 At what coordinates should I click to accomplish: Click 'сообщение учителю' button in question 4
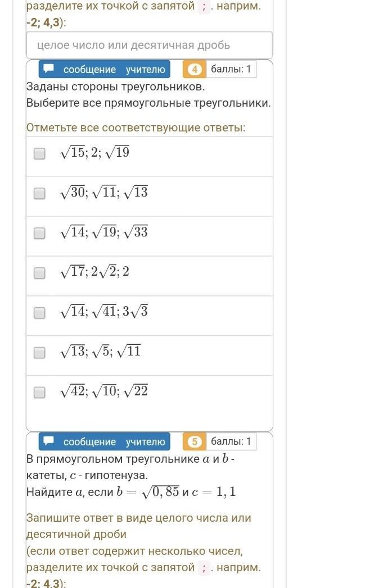click(105, 70)
